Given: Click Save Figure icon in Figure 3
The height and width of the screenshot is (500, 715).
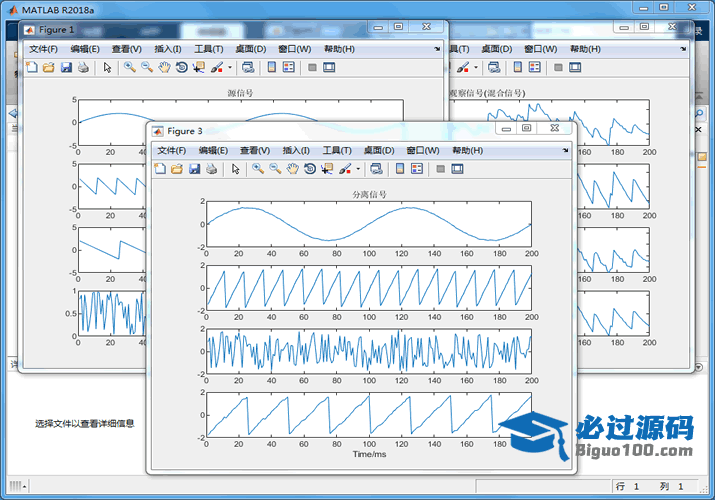Looking at the screenshot, I should point(194,169).
